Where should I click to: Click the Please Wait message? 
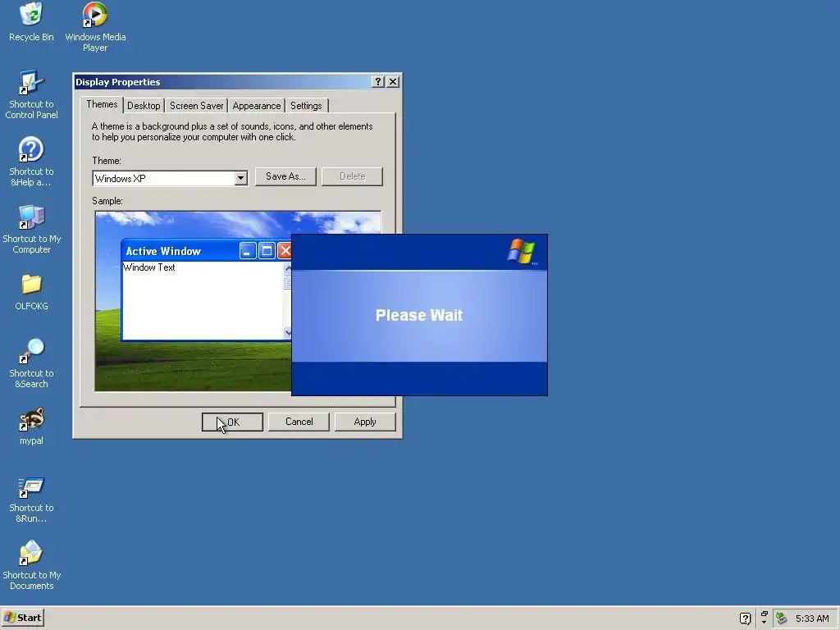click(419, 315)
